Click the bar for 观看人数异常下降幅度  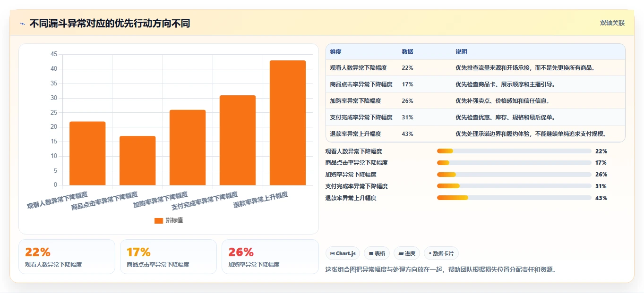click(x=87, y=153)
